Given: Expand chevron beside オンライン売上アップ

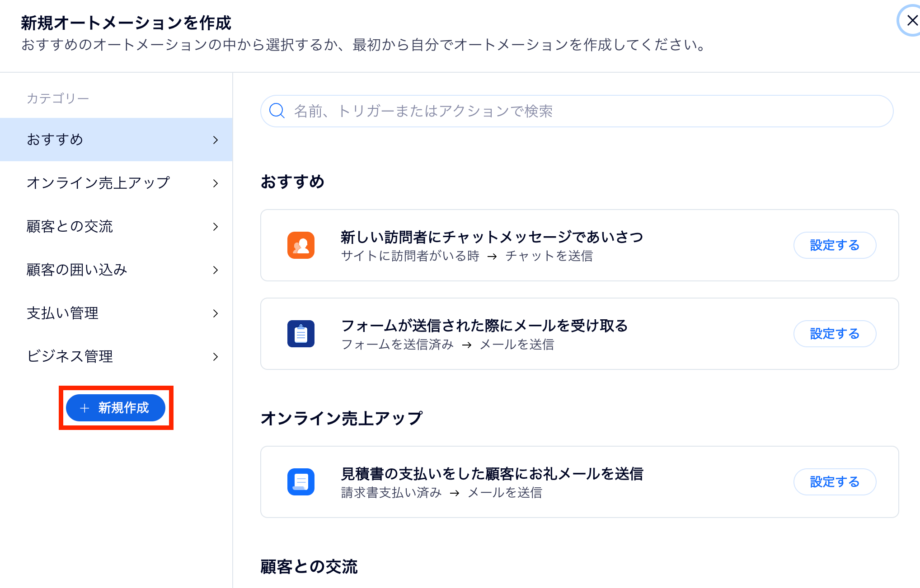Looking at the screenshot, I should pos(216,183).
